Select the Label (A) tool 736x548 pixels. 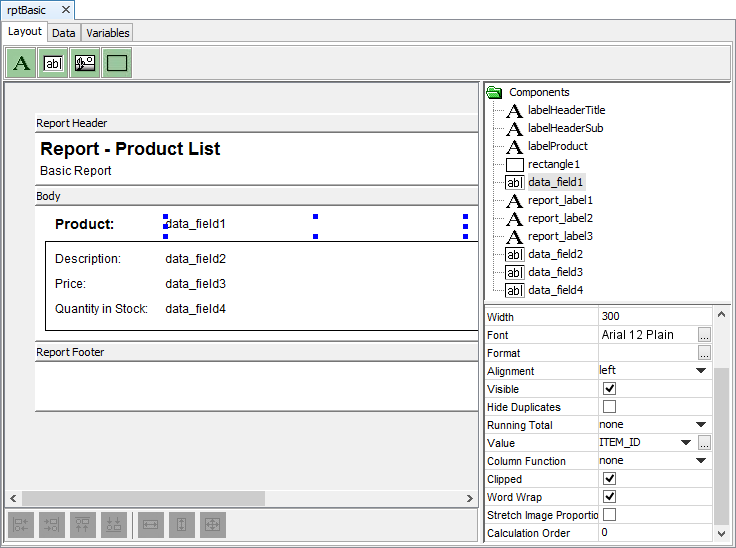pyautogui.click(x=21, y=63)
